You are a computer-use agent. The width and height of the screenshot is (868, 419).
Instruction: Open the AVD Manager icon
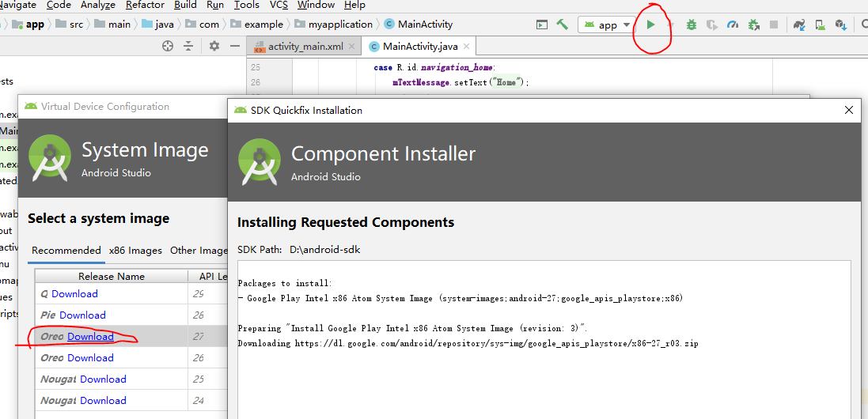[821, 25]
